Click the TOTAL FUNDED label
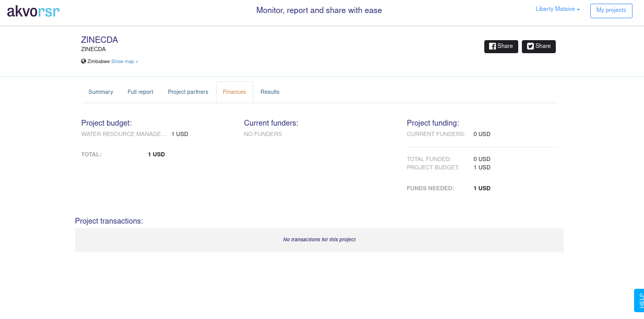This screenshot has width=644, height=319. click(x=429, y=159)
